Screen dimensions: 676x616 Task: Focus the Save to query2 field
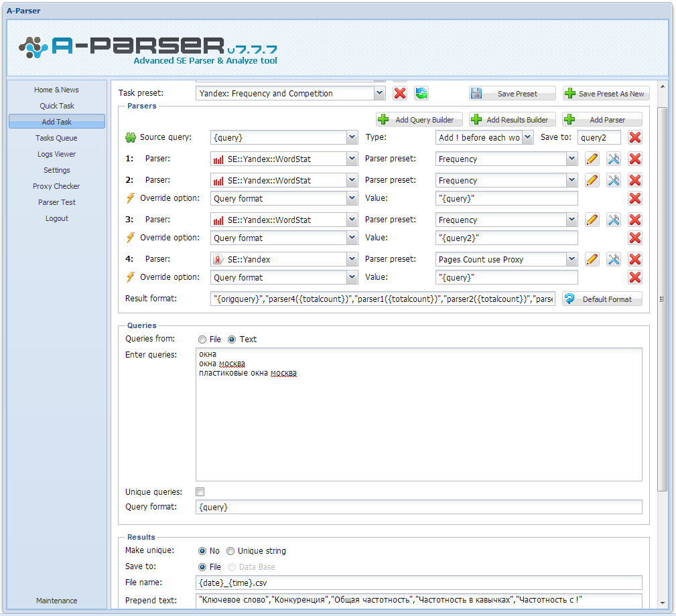click(599, 137)
